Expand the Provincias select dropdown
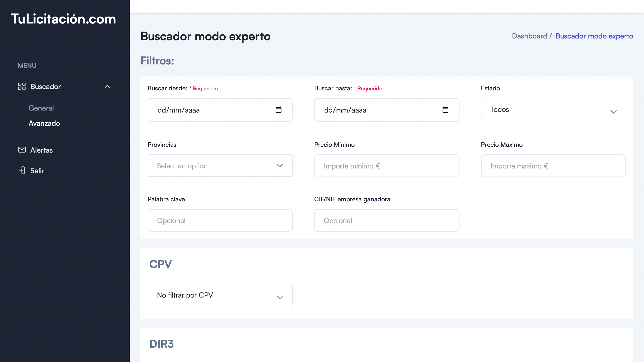This screenshot has height=362, width=644. [x=220, y=166]
